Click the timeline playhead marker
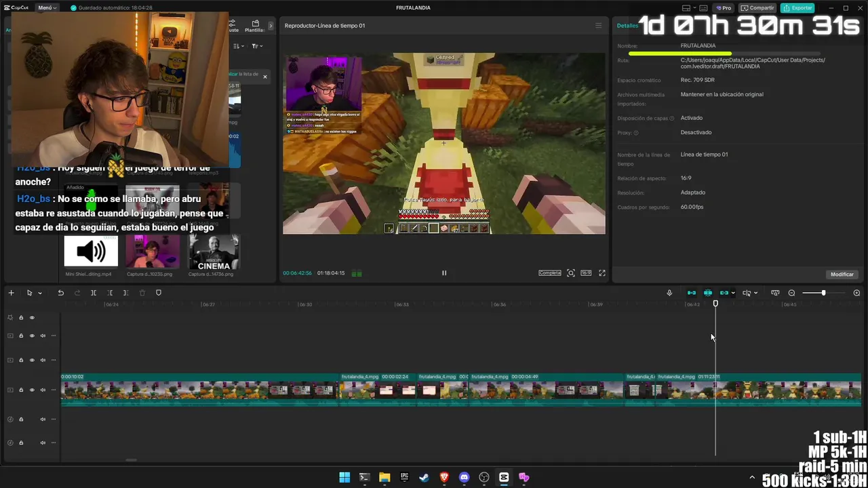The height and width of the screenshot is (488, 868). point(715,304)
